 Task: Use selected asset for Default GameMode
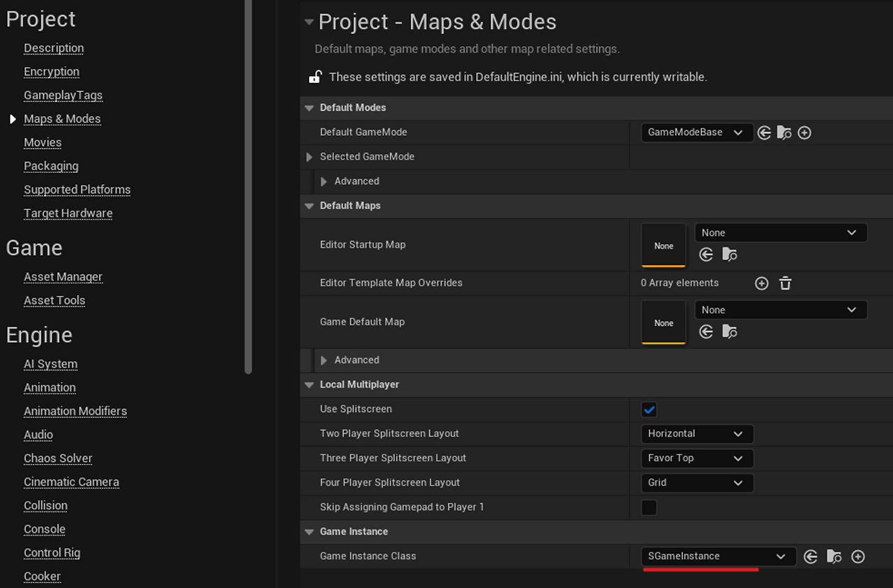click(x=764, y=133)
